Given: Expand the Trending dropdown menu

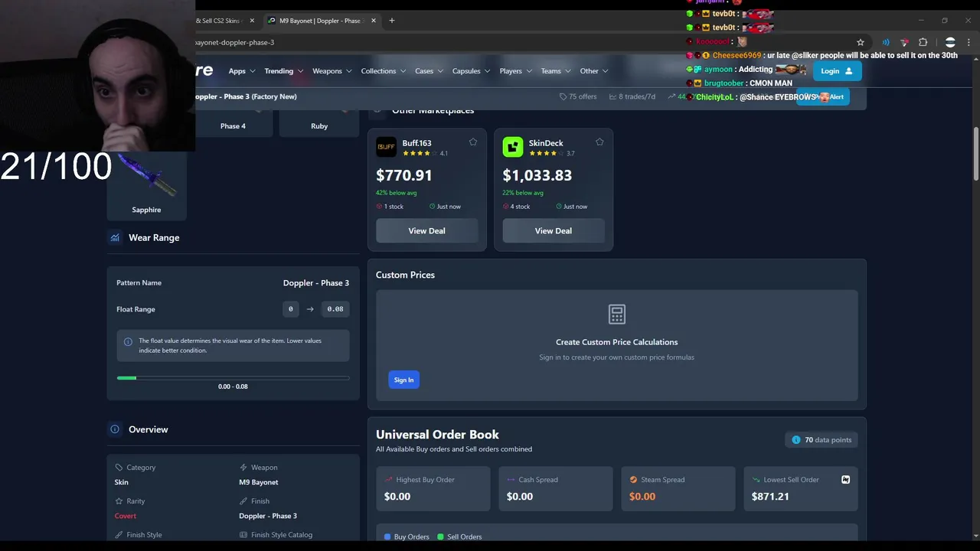Looking at the screenshot, I should point(284,71).
